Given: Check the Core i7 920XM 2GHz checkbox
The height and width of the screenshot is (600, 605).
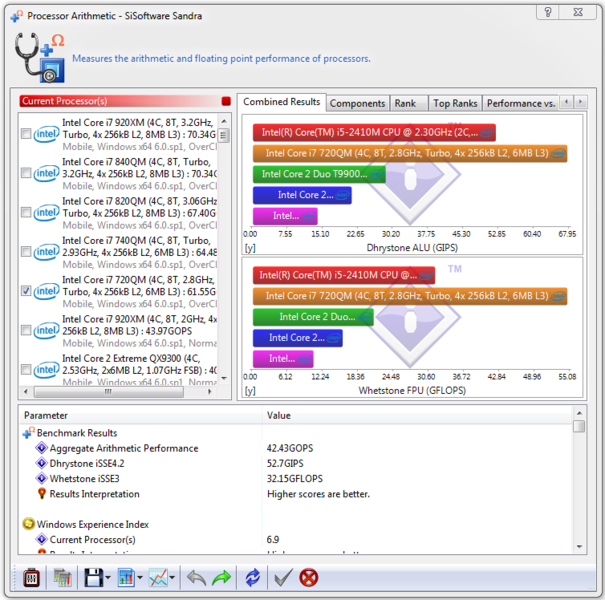Looking at the screenshot, I should 26,330.
